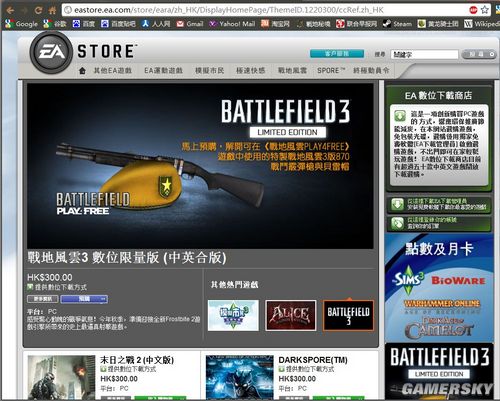Open the Adblock extension icon

(473, 10)
